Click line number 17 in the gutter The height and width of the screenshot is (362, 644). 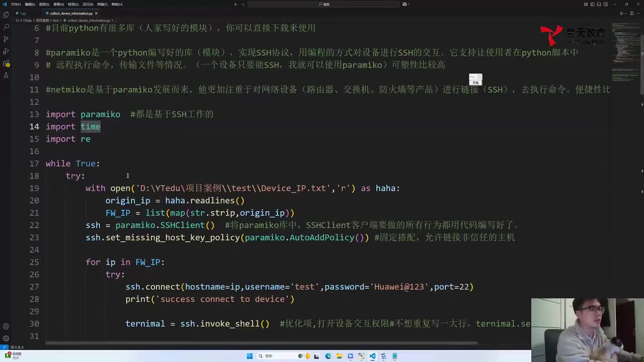34,163
